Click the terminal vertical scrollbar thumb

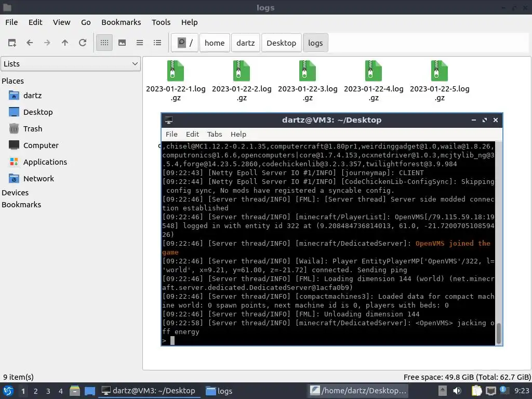(498, 334)
